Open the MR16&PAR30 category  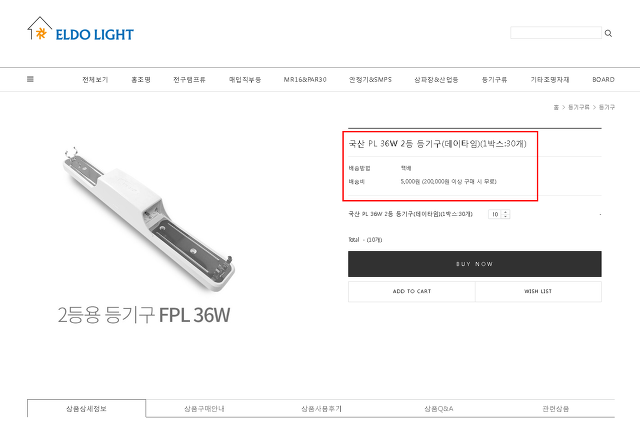tap(305, 80)
